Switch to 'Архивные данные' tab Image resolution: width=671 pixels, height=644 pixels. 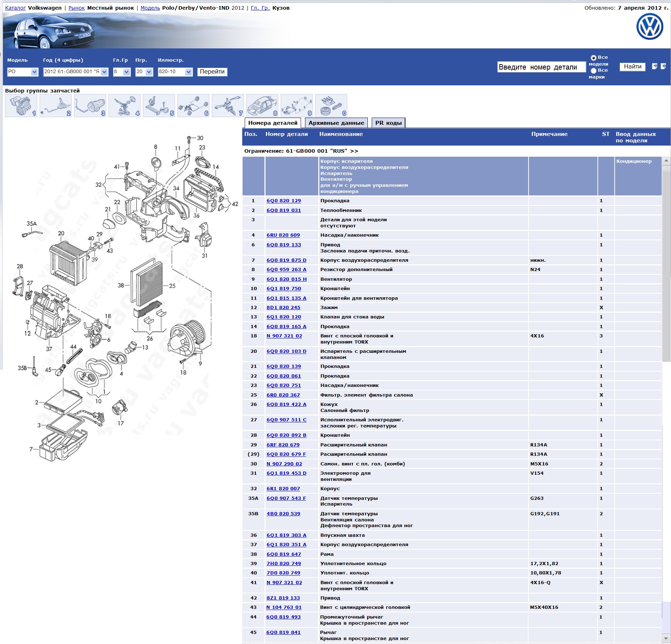pyautogui.click(x=336, y=123)
